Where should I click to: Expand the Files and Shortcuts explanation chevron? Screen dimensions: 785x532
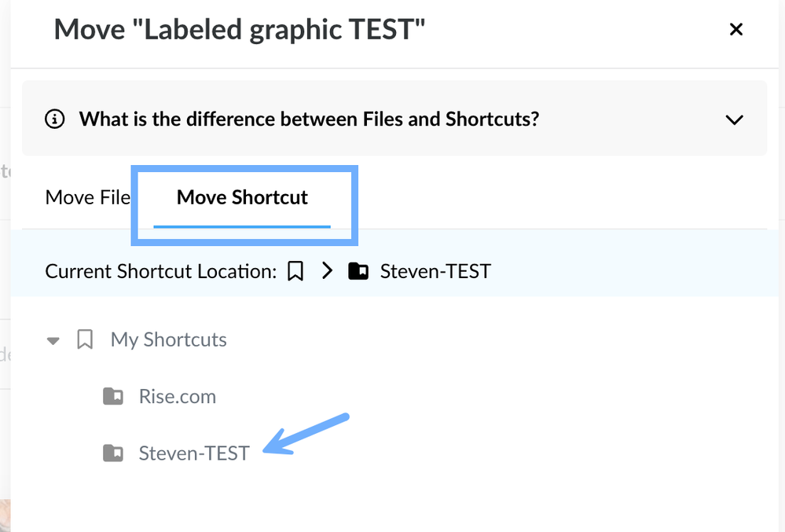[x=734, y=119]
